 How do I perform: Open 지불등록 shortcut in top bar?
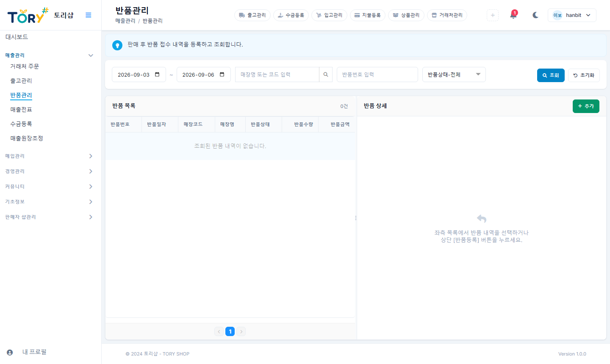[368, 15]
